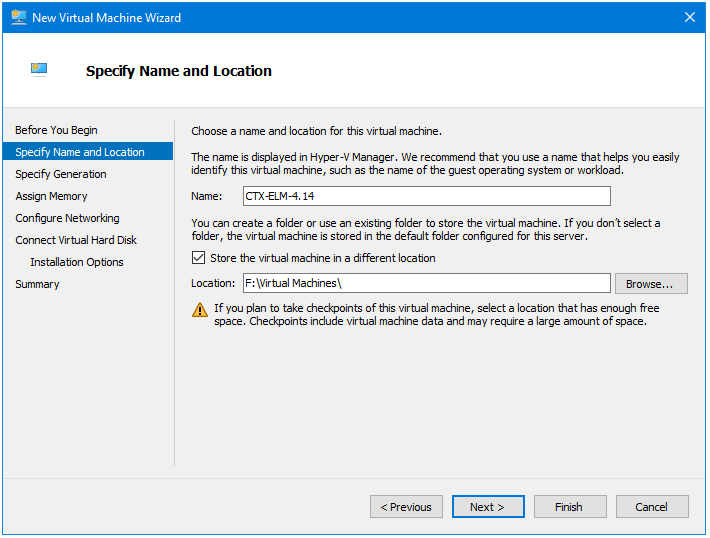Screen dimensions: 710x538
Task: Click the Finish button
Action: [570, 507]
